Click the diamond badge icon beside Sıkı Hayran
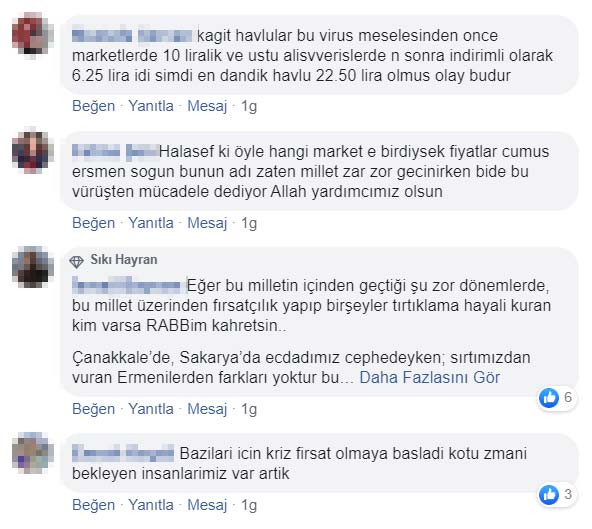Viewport: 592px width, 529px height. (x=76, y=261)
